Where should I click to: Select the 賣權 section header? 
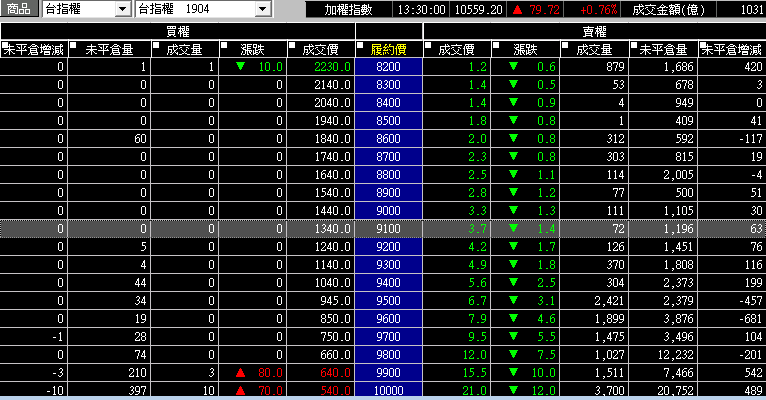595,32
